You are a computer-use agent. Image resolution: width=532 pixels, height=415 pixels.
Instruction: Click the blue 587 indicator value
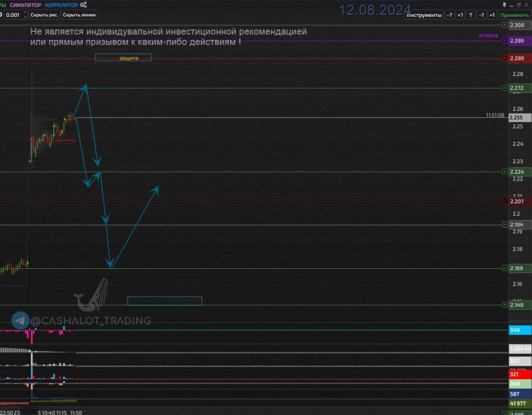pos(520,394)
